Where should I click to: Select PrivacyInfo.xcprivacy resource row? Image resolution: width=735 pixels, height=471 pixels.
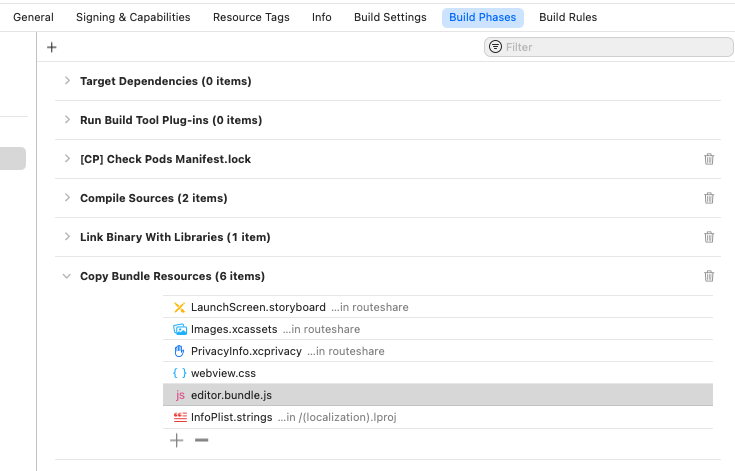246,351
